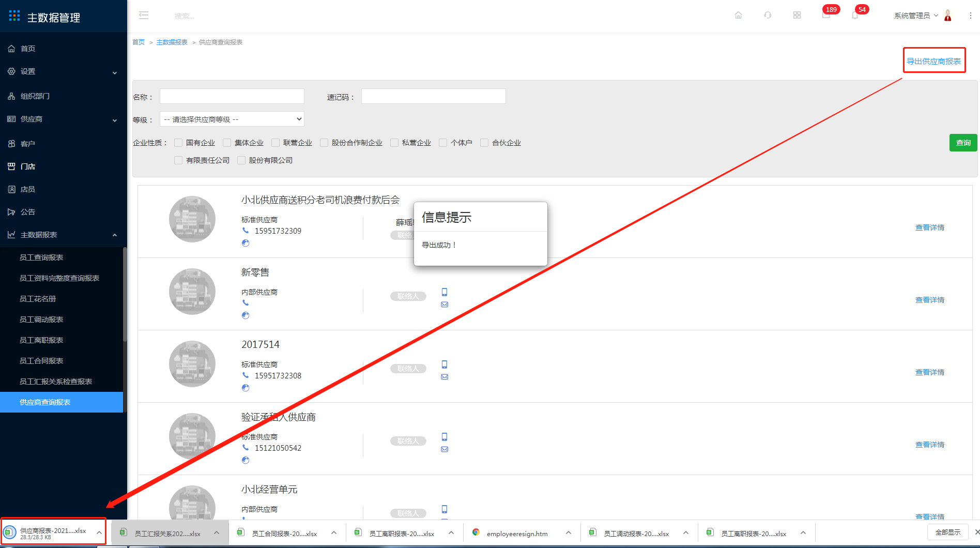Screen dimensions: 980x548
Task: Collapse the 主数据报表 sidebar section
Action: coord(115,235)
